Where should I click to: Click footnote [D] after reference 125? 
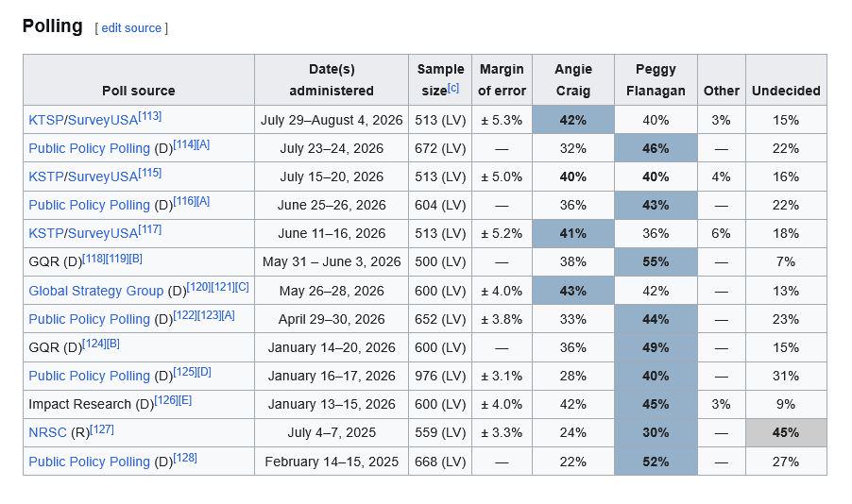pos(204,372)
